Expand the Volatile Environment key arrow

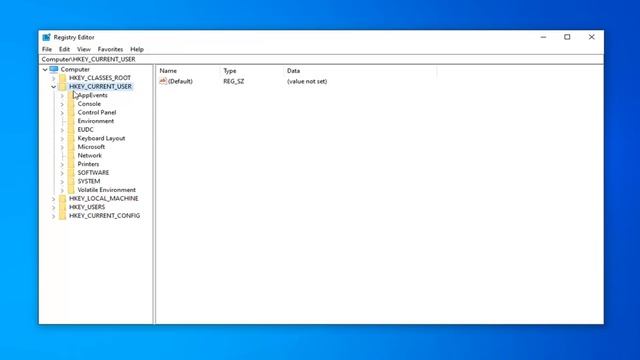62,190
